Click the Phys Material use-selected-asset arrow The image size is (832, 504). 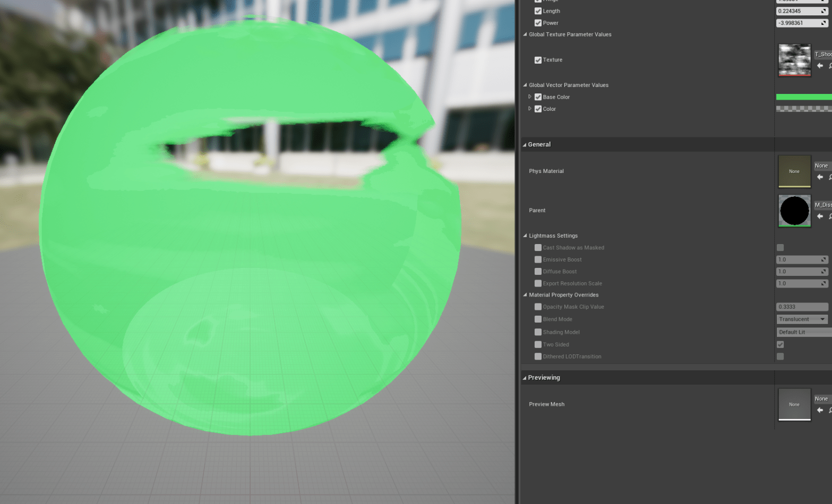820,177
